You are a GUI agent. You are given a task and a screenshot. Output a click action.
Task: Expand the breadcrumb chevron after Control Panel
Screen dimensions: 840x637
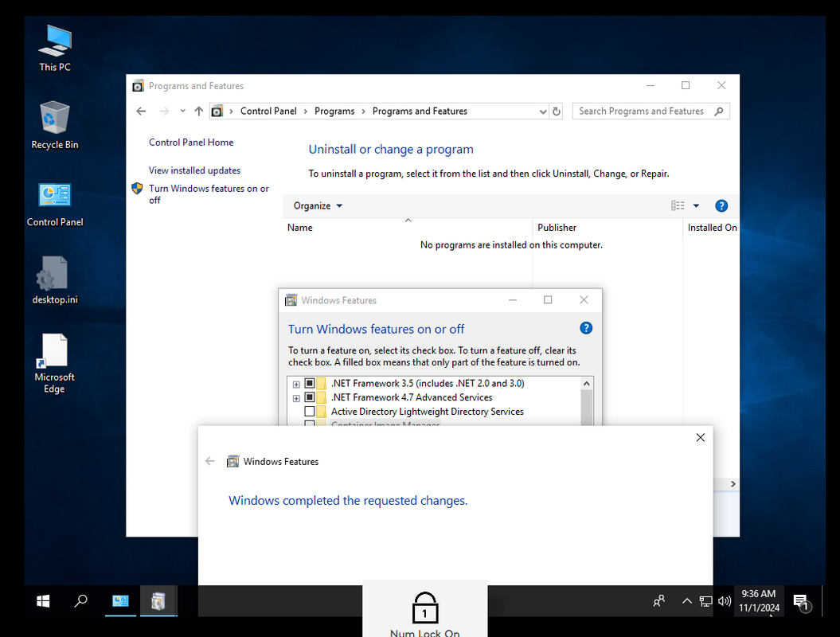coord(306,111)
